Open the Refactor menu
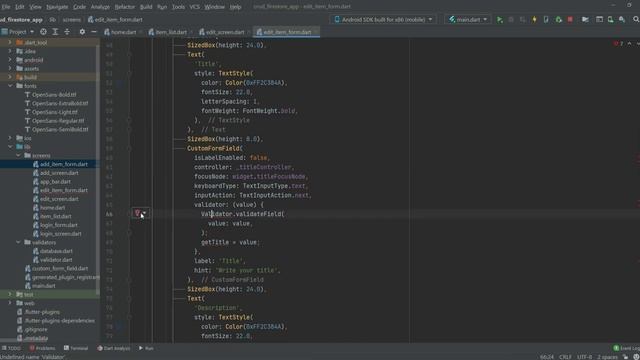This screenshot has height=360, width=640. pyautogui.click(x=124, y=7)
